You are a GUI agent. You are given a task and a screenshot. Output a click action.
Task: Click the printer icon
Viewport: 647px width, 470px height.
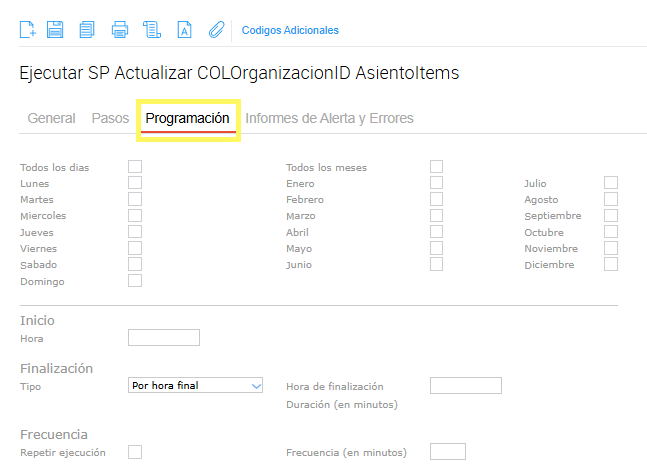[x=120, y=30]
